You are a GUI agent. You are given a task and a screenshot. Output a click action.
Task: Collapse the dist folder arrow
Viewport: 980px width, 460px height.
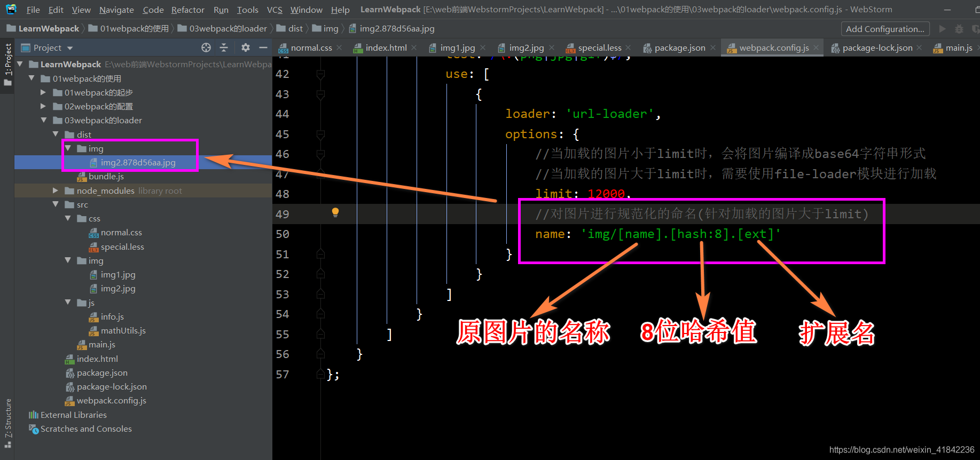click(x=56, y=134)
